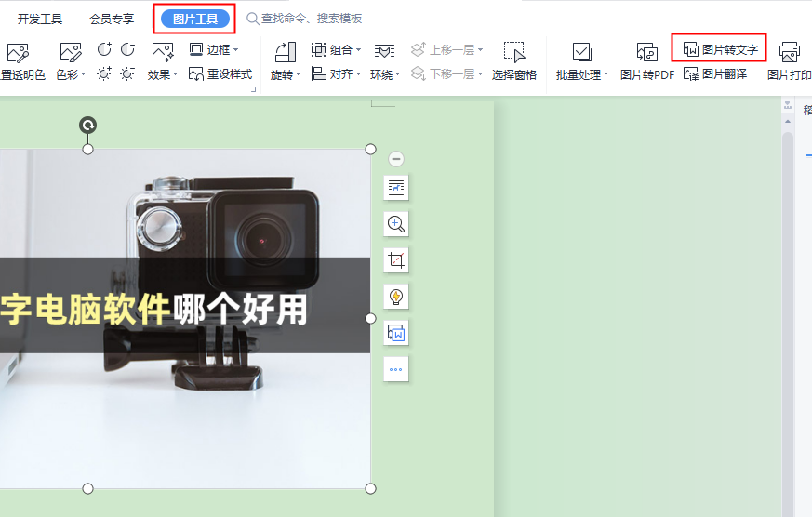Open the 选择窗格 selection pane
The width and height of the screenshot is (812, 517).
point(514,61)
